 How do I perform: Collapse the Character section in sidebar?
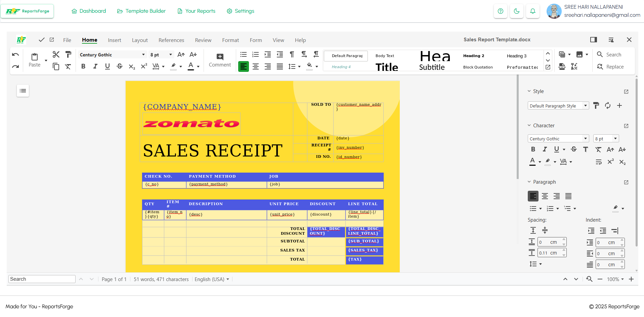pos(529,126)
